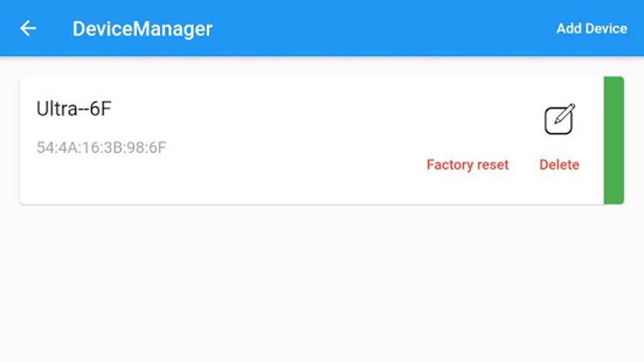Viewport: 644px width, 362px height.
Task: Remove the device with the Delete link
Action: coord(559,165)
